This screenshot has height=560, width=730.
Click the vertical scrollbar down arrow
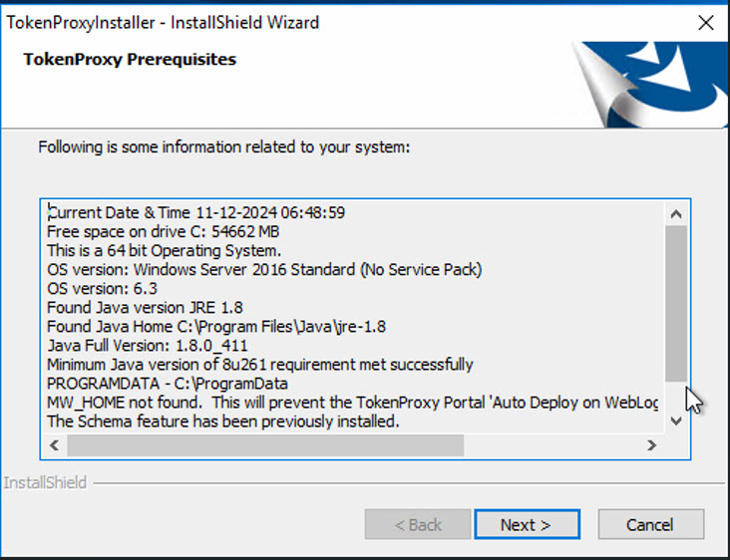pyautogui.click(x=676, y=420)
